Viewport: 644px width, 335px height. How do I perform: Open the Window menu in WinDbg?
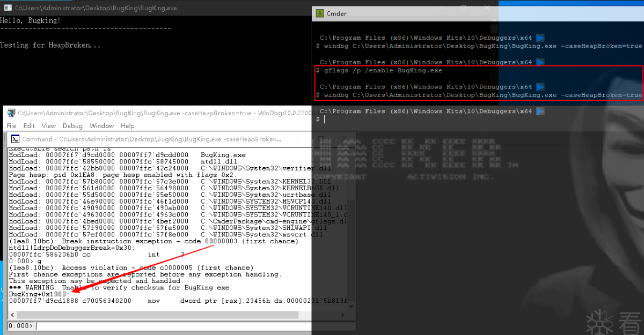click(x=101, y=126)
